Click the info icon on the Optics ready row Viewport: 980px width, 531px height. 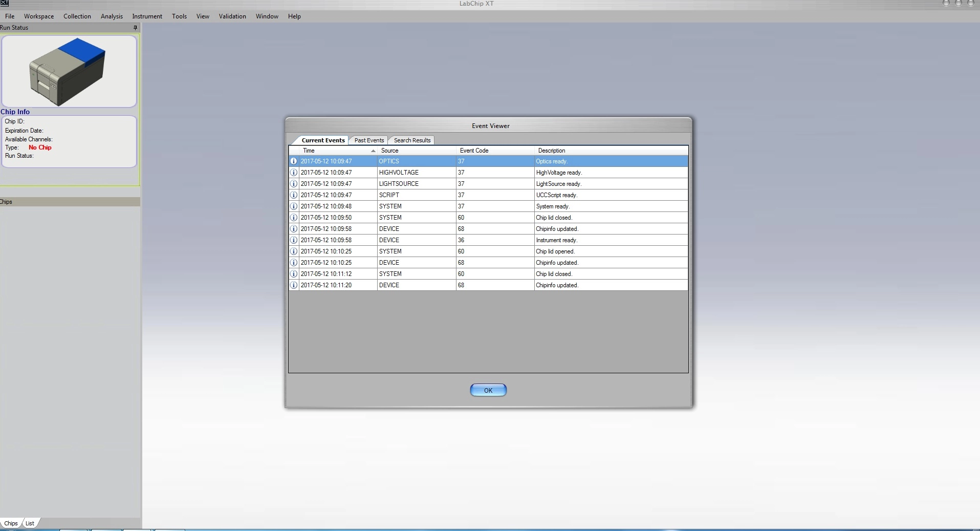(x=294, y=161)
